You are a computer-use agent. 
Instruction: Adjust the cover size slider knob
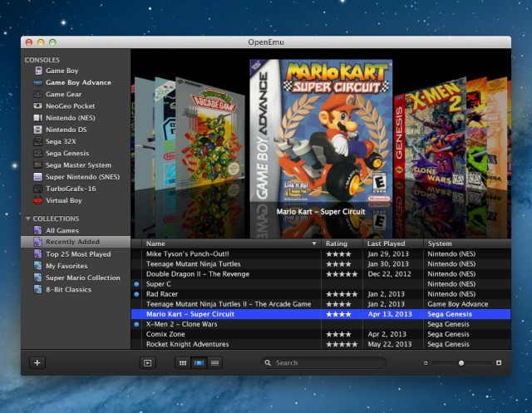click(461, 363)
